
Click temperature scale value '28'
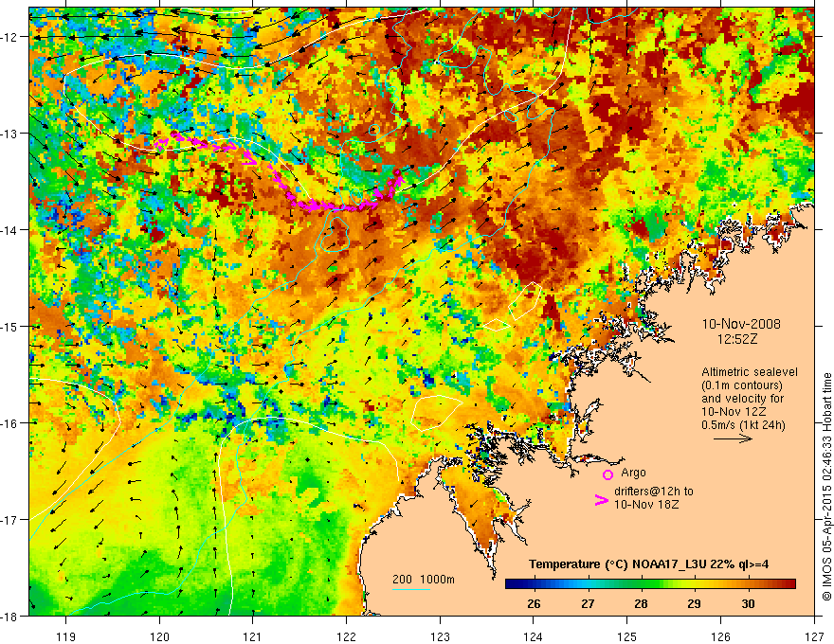tap(641, 603)
